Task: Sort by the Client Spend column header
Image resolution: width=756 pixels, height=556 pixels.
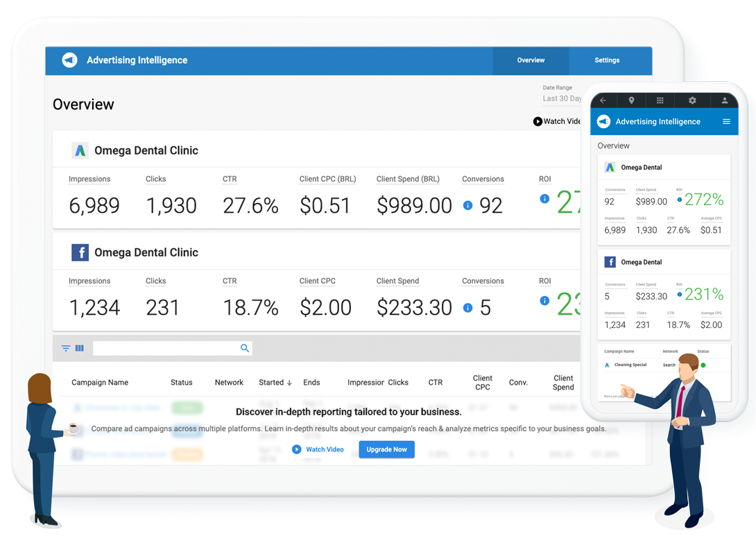Action: click(563, 383)
